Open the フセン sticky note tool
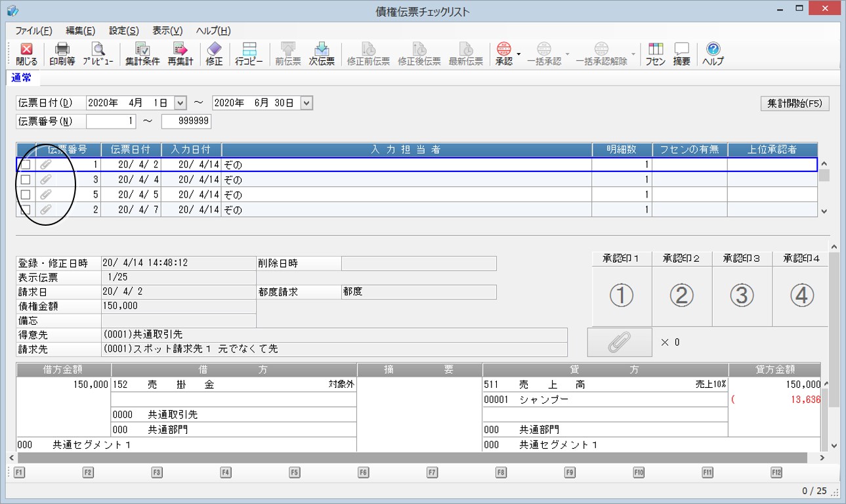The image size is (846, 504). pos(655,54)
